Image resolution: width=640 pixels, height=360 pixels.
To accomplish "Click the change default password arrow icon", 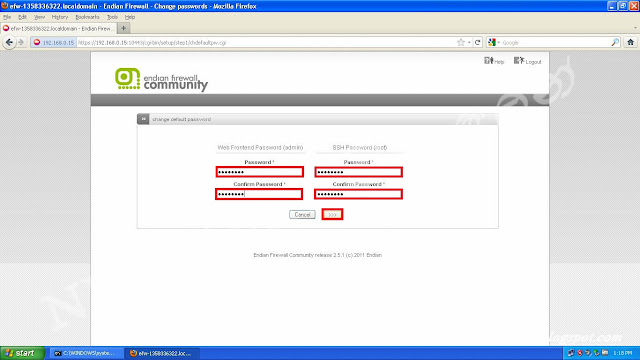I will click(143, 119).
